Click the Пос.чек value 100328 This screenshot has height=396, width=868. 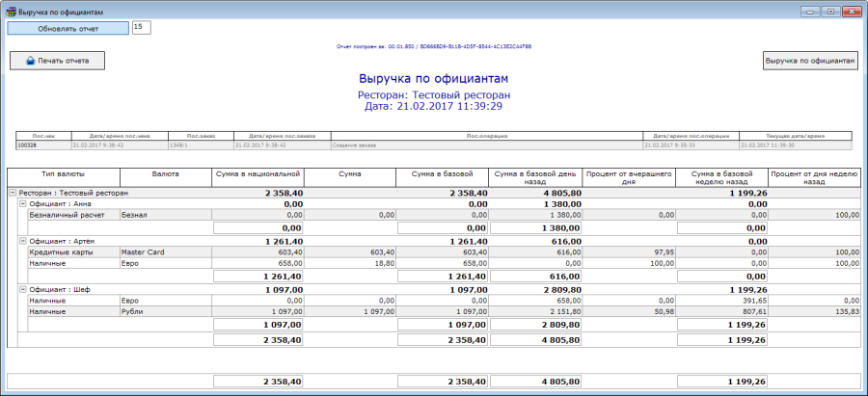pyautogui.click(x=27, y=145)
